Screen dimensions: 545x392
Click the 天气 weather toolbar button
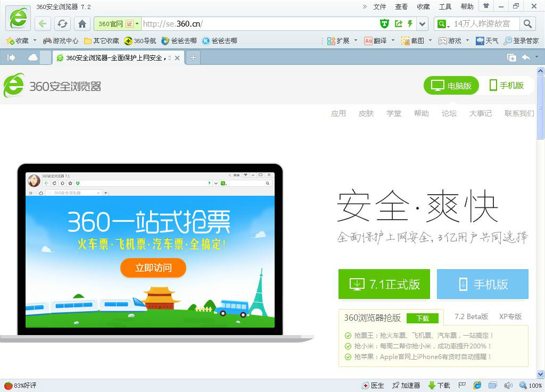[487, 40]
